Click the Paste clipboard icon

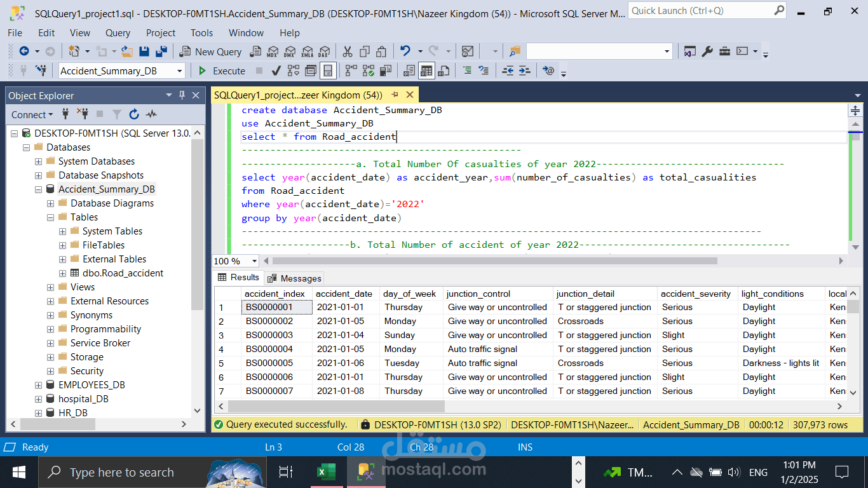tap(382, 51)
